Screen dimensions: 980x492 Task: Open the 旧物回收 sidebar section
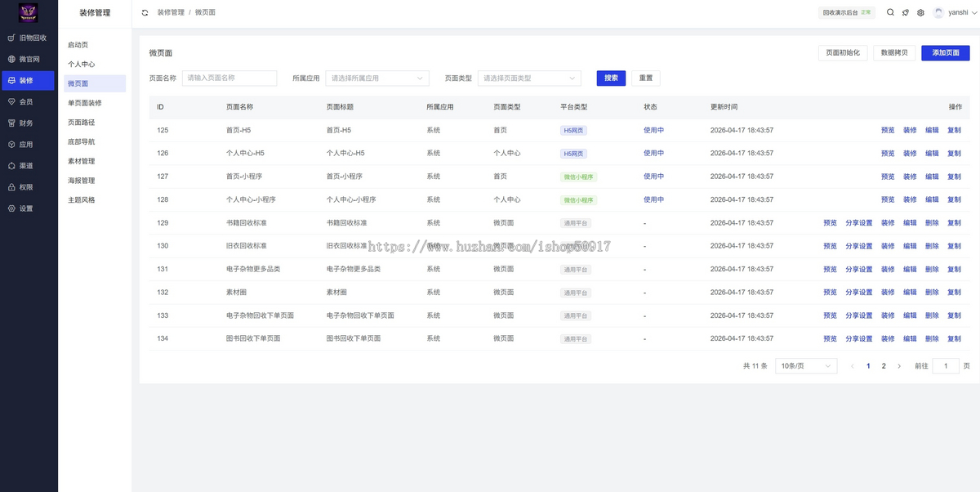(x=28, y=38)
